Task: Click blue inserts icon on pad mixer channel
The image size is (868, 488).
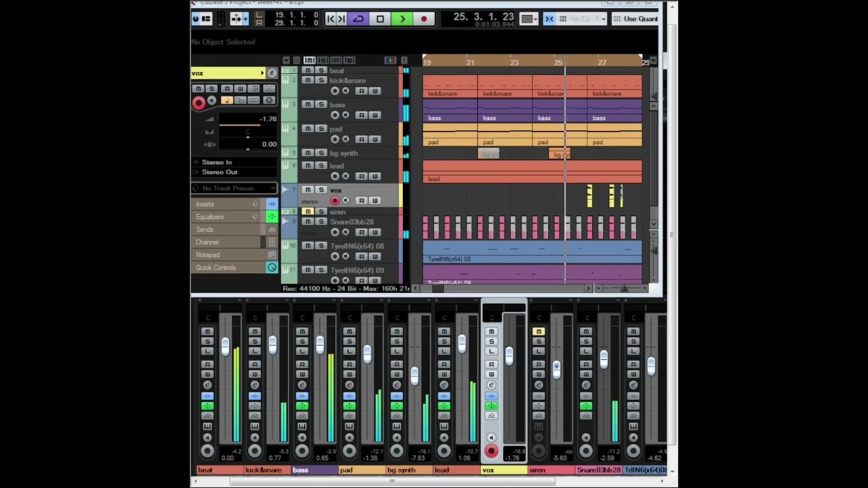Action: pos(349,396)
